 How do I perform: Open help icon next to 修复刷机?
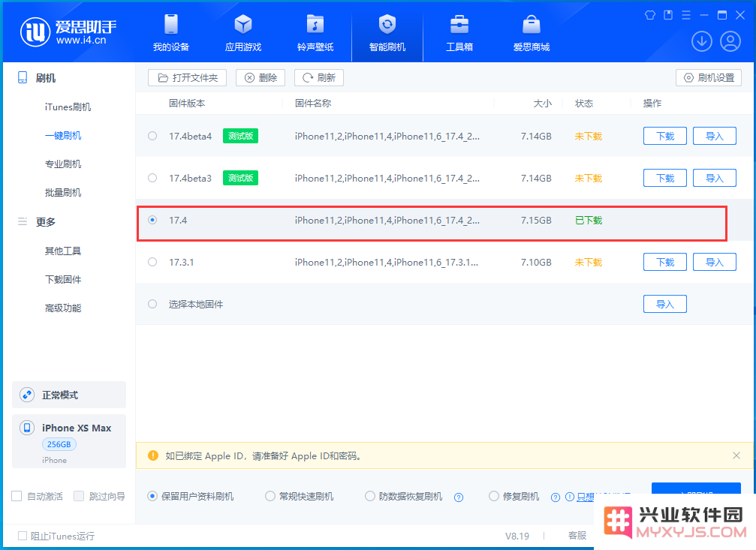(556, 497)
